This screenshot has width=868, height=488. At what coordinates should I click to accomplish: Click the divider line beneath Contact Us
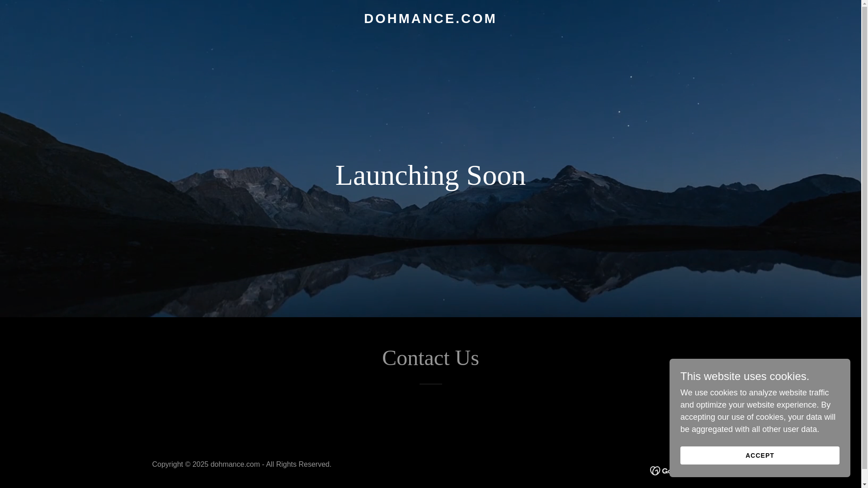(430, 384)
